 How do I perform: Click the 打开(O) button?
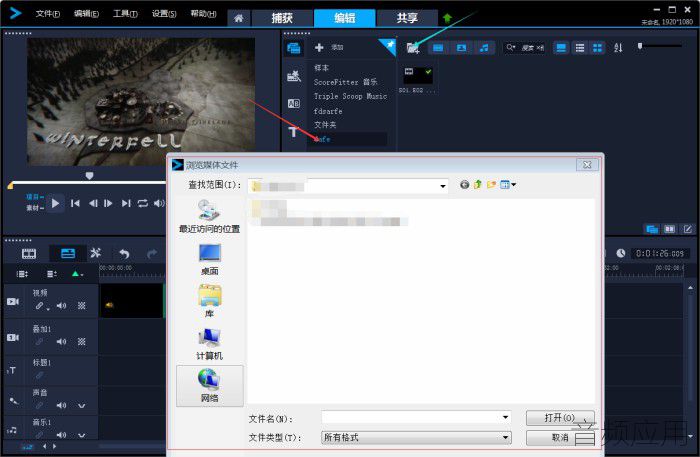pyautogui.click(x=560, y=418)
